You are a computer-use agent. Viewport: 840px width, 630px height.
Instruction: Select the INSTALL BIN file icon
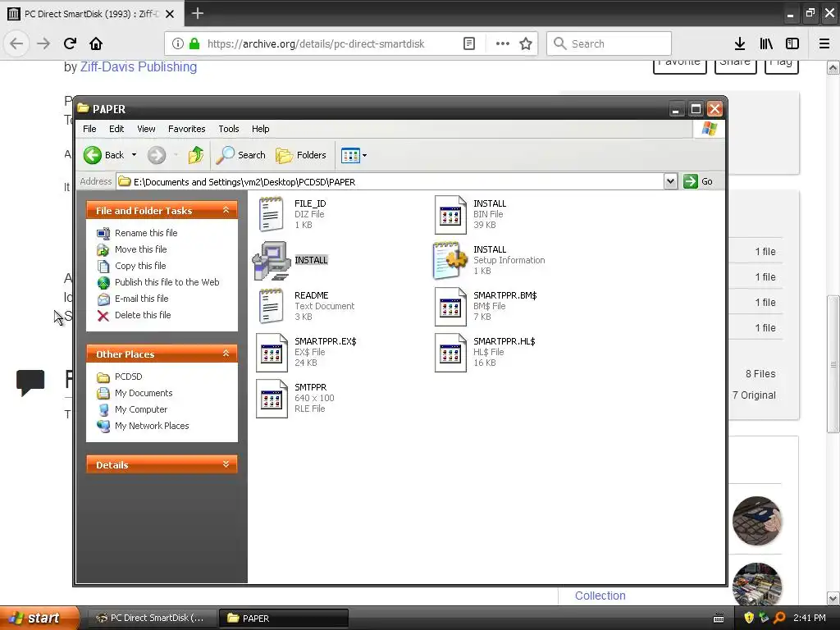pos(450,214)
